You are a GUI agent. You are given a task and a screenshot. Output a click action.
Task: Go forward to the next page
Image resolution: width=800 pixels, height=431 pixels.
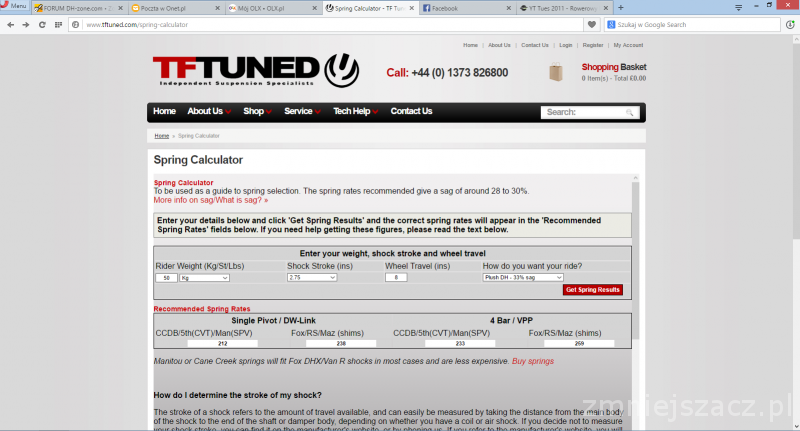26,24
